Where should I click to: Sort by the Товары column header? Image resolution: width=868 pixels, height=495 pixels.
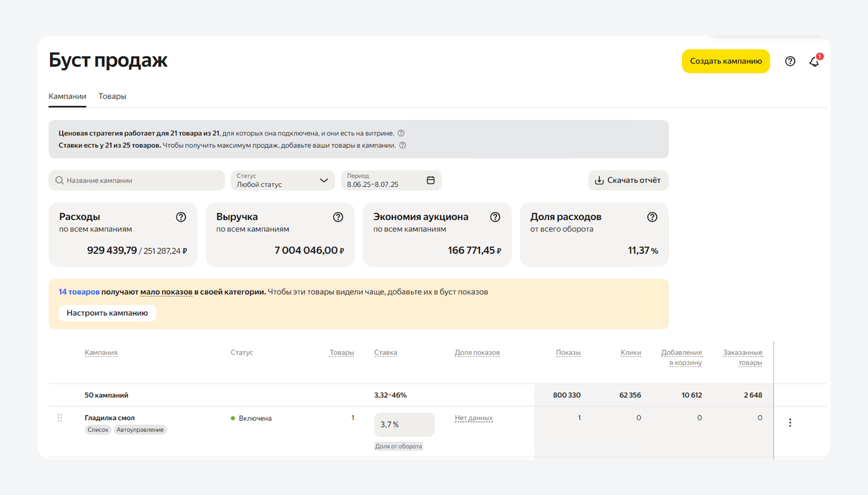point(342,352)
